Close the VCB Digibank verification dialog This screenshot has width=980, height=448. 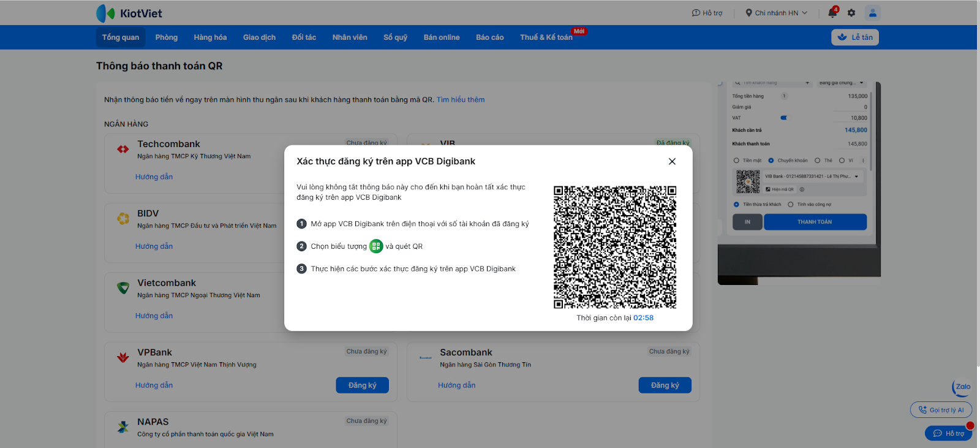[672, 161]
